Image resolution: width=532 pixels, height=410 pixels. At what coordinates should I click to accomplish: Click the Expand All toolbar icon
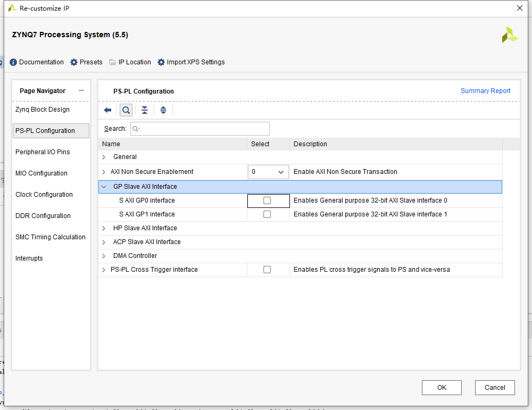tap(163, 110)
